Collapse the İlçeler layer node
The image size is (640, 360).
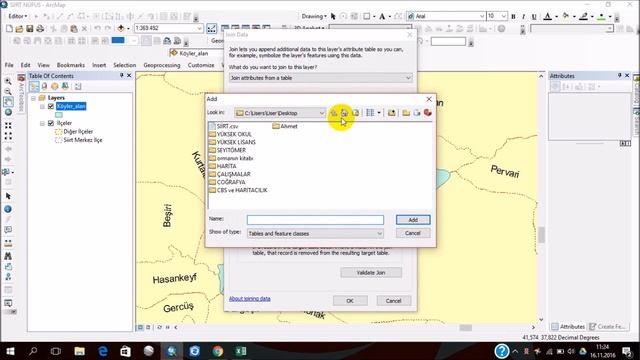[42, 123]
